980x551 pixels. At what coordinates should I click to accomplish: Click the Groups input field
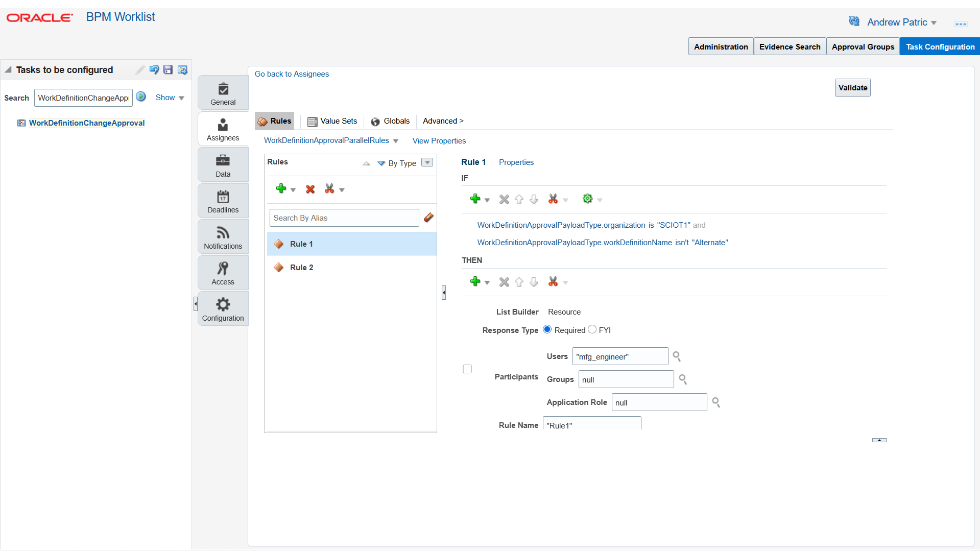626,379
